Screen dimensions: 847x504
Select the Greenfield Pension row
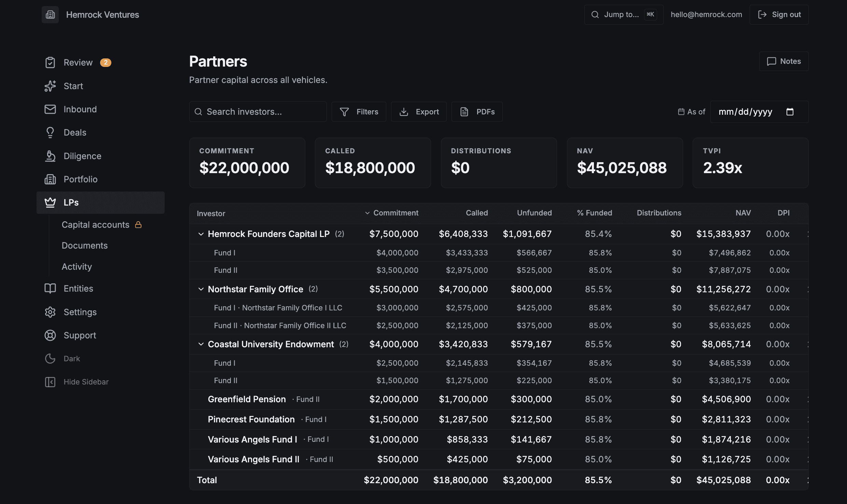coord(499,399)
